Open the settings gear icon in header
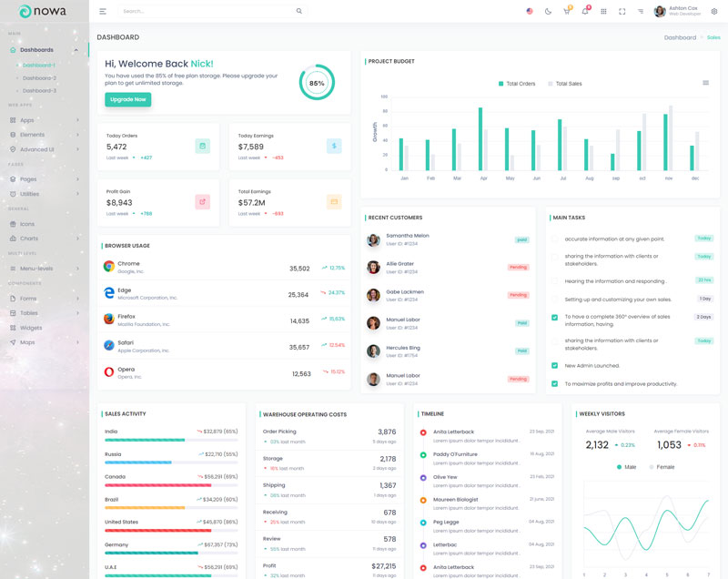This screenshot has width=728, height=579. (x=714, y=11)
